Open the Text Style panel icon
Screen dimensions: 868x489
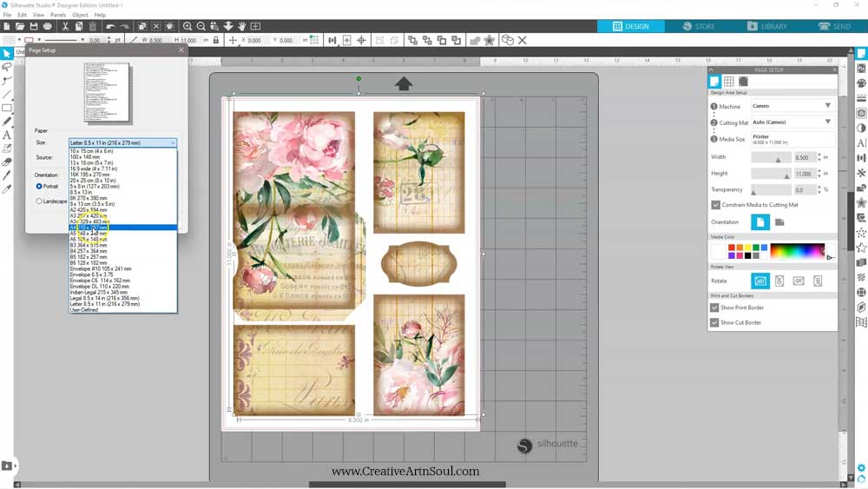tap(861, 143)
